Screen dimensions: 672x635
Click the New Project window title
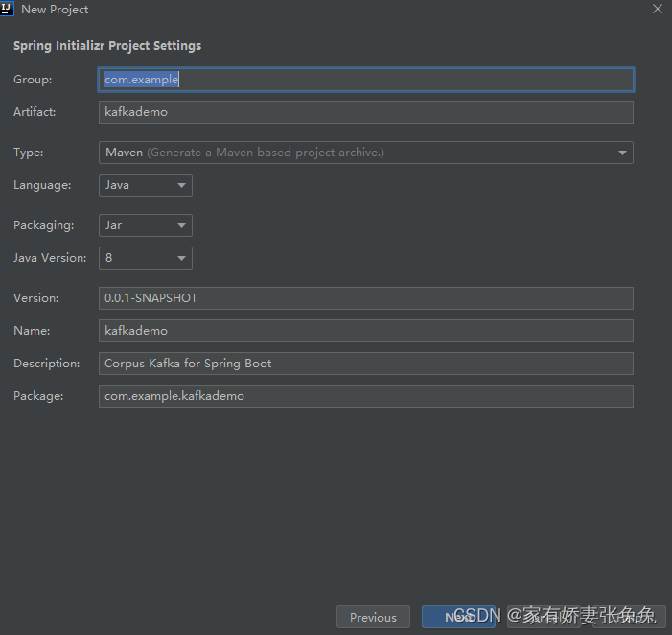click(x=55, y=10)
